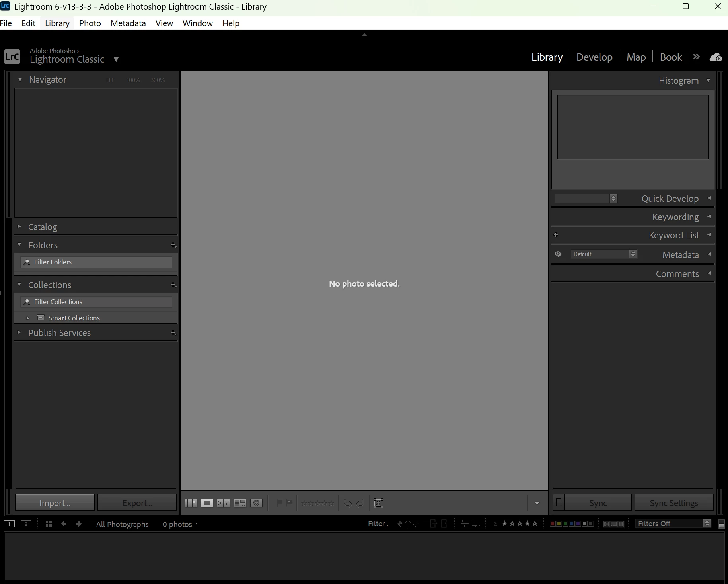Expand the Publish Services panel
Image resolution: width=728 pixels, height=584 pixels.
tap(19, 332)
